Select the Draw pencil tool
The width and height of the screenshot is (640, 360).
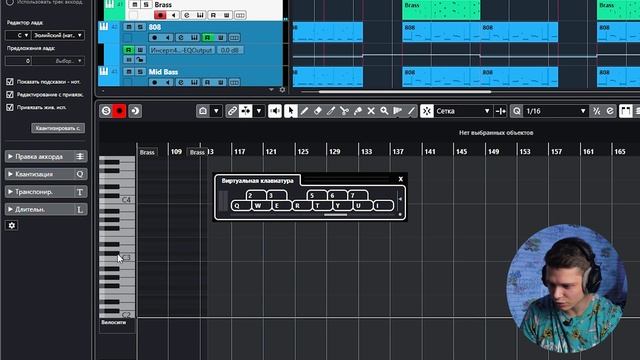[304, 111]
